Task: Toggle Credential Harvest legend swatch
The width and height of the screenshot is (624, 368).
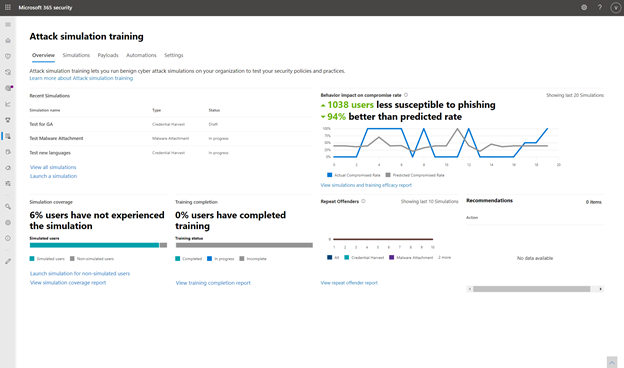Action: (347, 257)
